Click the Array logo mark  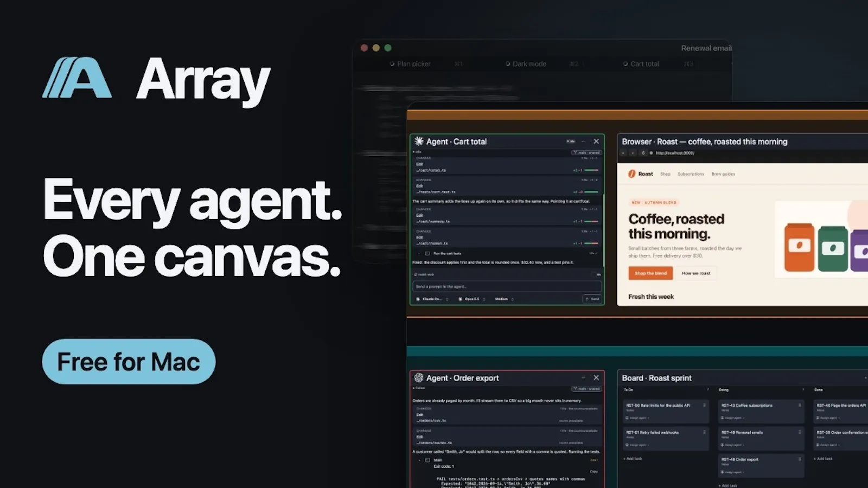coord(77,78)
